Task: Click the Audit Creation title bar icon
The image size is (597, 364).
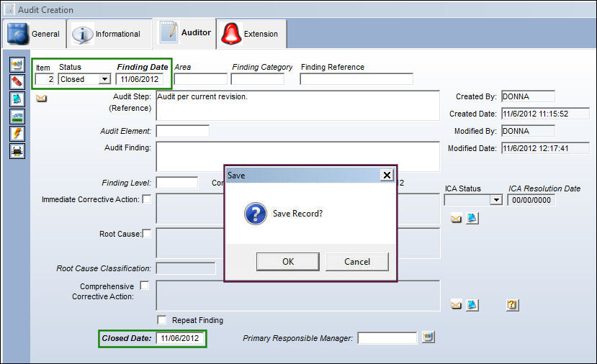Action: (x=9, y=9)
